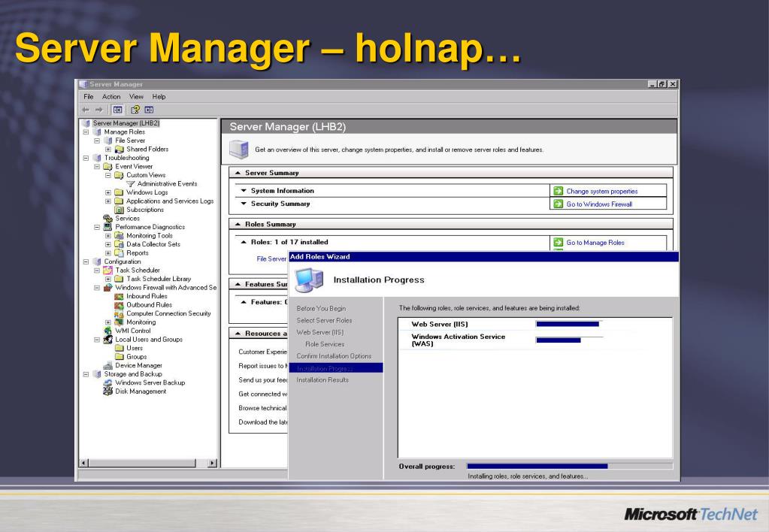The height and width of the screenshot is (532, 769).
Task: Select the Groups folder in tree
Action: click(x=136, y=357)
